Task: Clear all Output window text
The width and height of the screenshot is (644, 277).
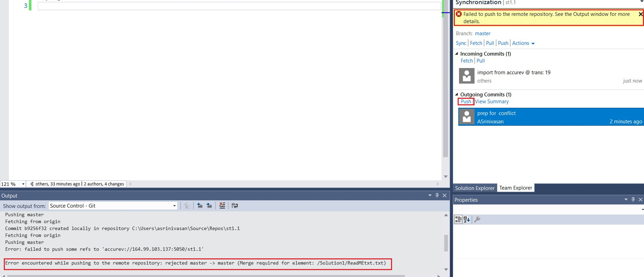Action: coord(222,206)
